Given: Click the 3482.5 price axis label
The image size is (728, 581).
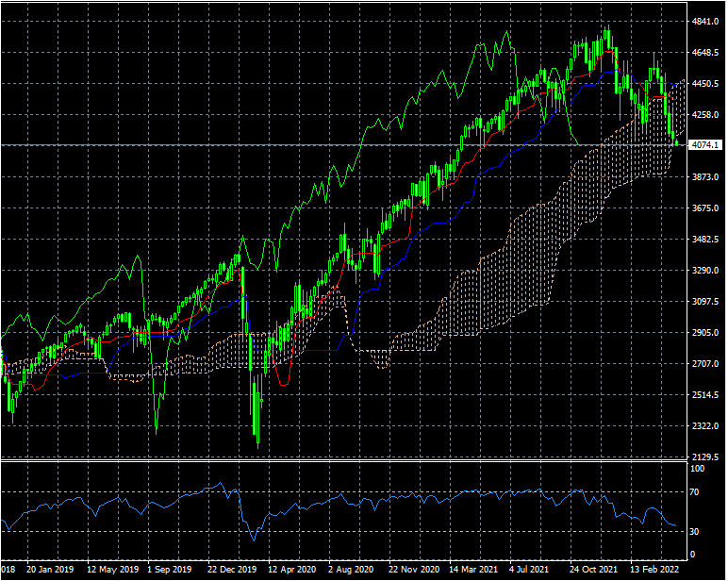Looking at the screenshot, I should [x=704, y=240].
